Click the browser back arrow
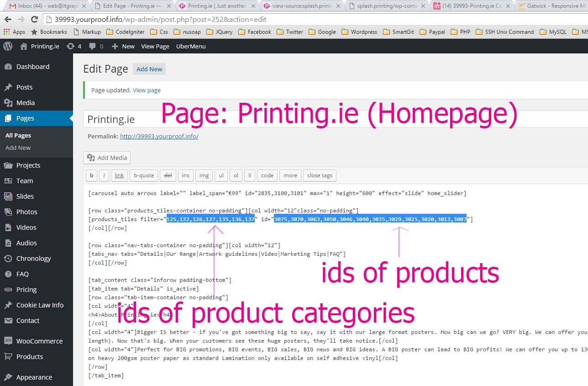This screenshot has height=386, width=588. pos(8,20)
